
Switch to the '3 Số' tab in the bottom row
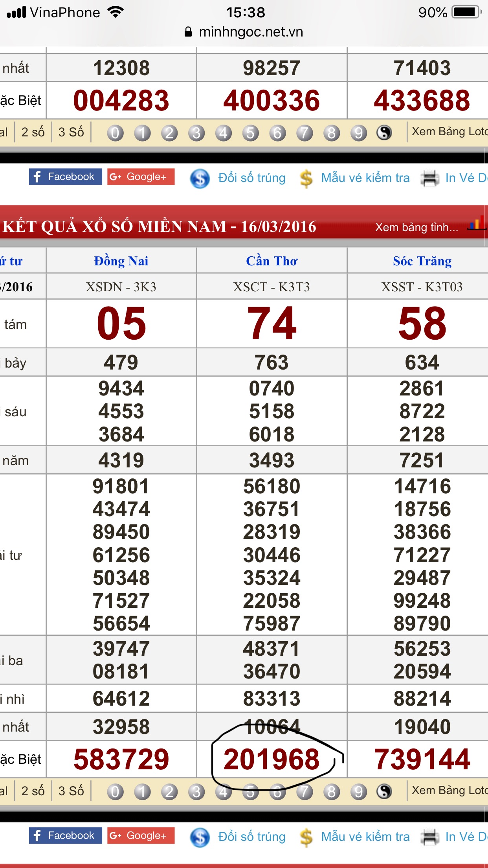(71, 791)
